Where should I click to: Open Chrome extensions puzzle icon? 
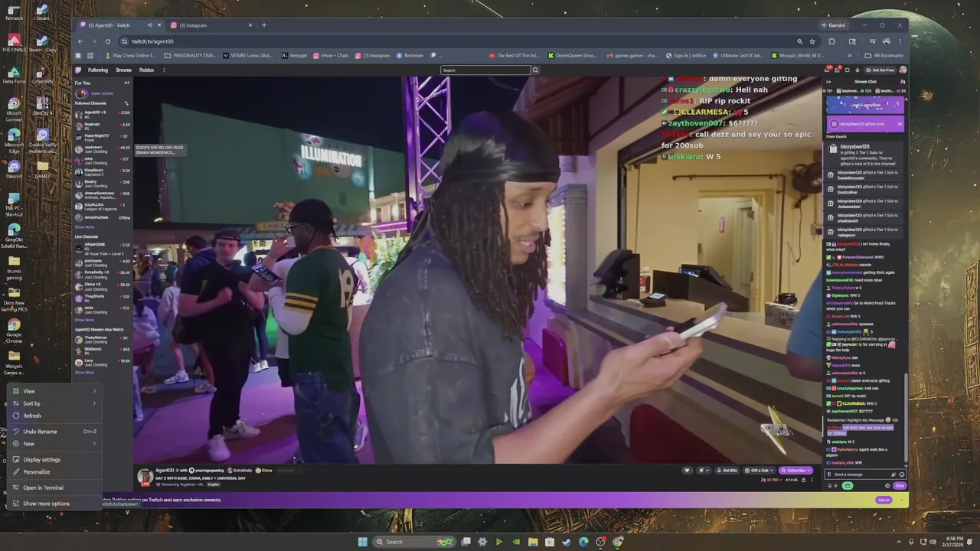pos(832,41)
